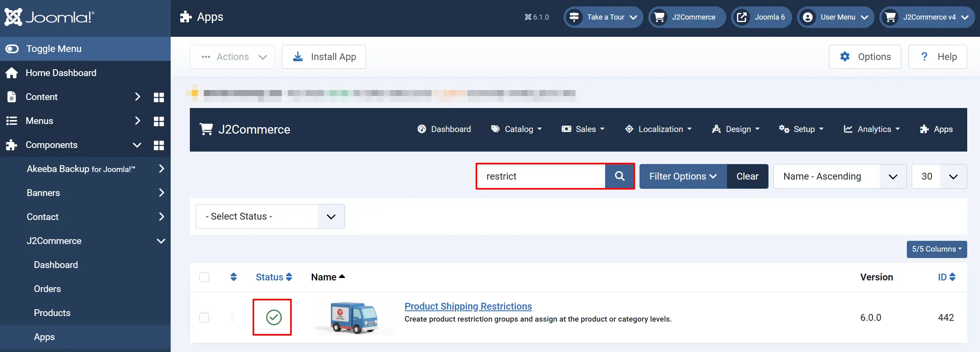
Task: Open the Take a Tour dropdown
Action: [x=603, y=17]
